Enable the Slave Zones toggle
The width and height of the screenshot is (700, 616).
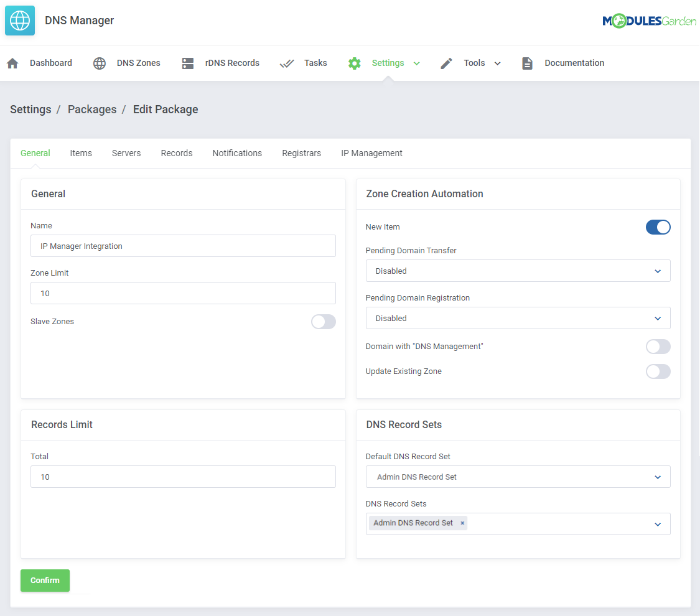pos(323,322)
